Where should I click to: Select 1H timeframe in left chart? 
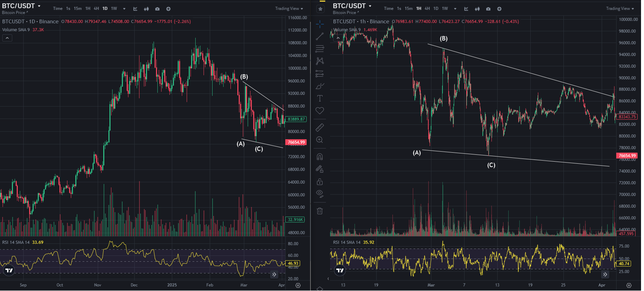coord(88,8)
